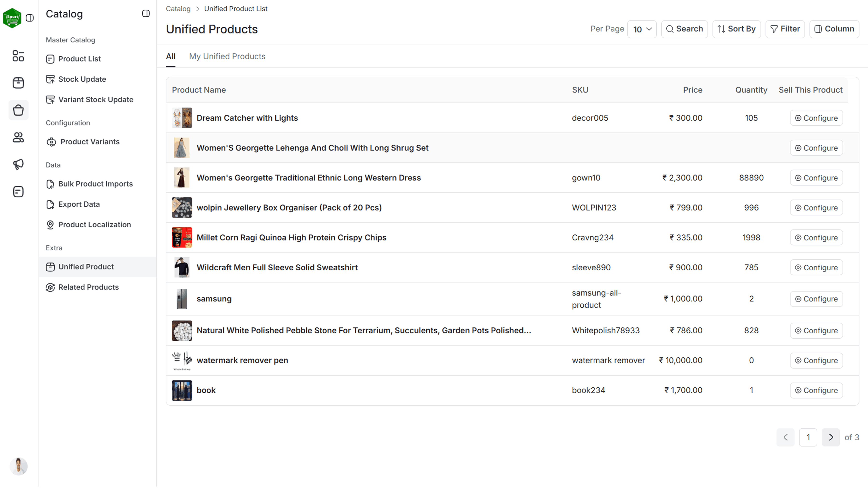Configure the book product
Viewport: 868px width, 488px height.
pos(816,391)
